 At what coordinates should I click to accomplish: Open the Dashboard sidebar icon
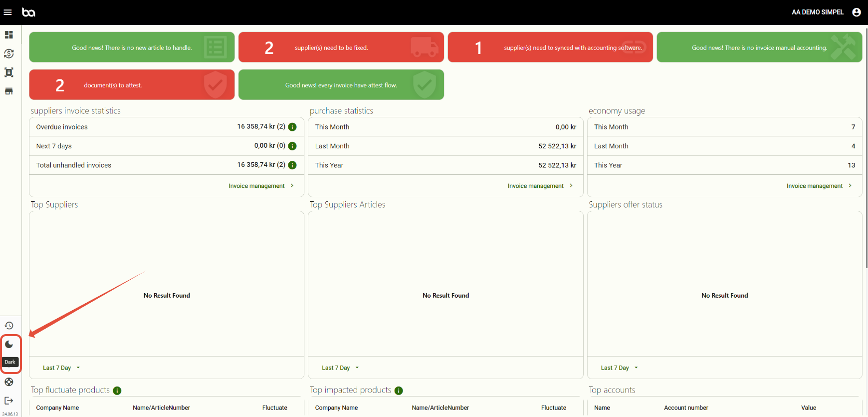click(x=9, y=34)
